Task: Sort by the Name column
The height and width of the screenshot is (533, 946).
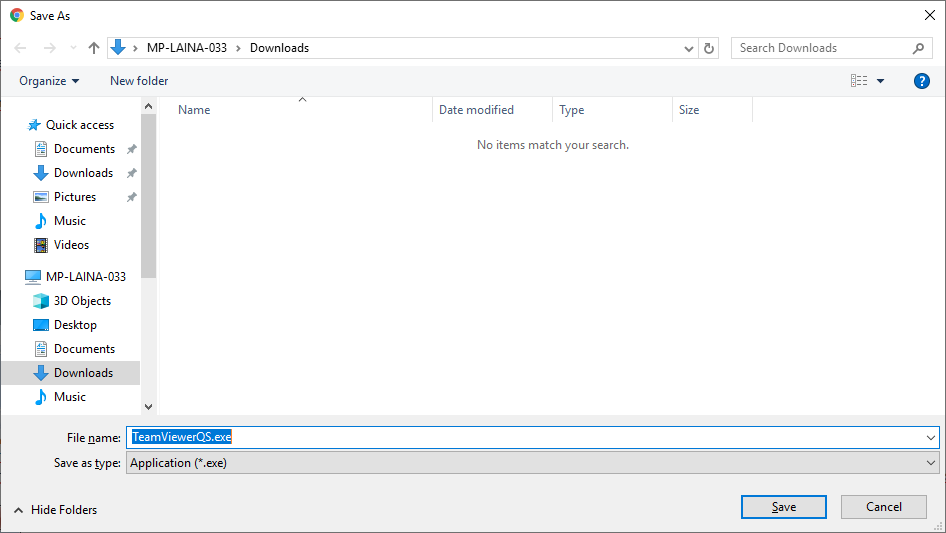Action: tap(194, 110)
